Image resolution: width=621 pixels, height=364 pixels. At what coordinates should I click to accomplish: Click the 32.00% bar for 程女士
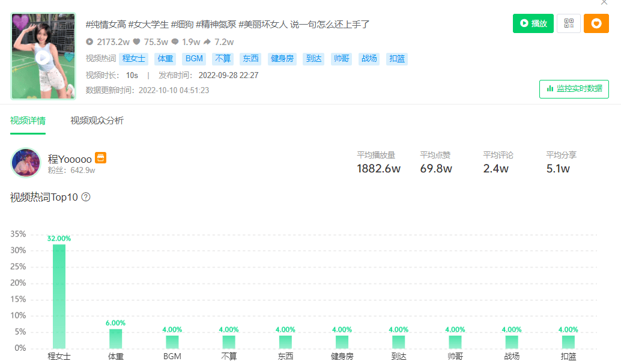(59, 296)
